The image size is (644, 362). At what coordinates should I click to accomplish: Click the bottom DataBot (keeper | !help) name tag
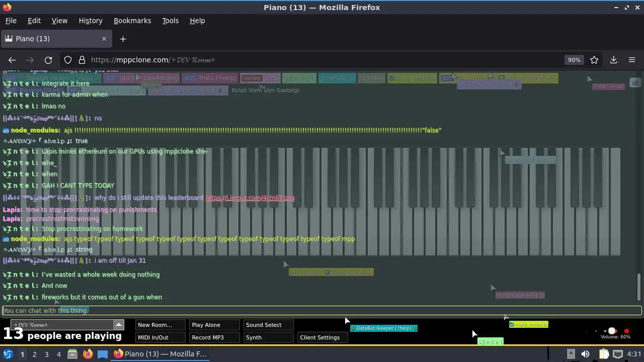(x=384, y=328)
